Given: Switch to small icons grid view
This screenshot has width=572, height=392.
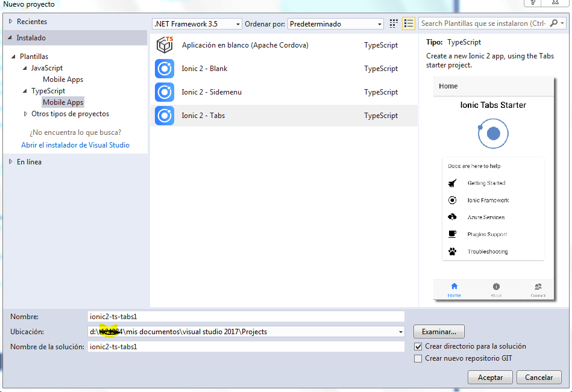Looking at the screenshot, I should [x=394, y=23].
